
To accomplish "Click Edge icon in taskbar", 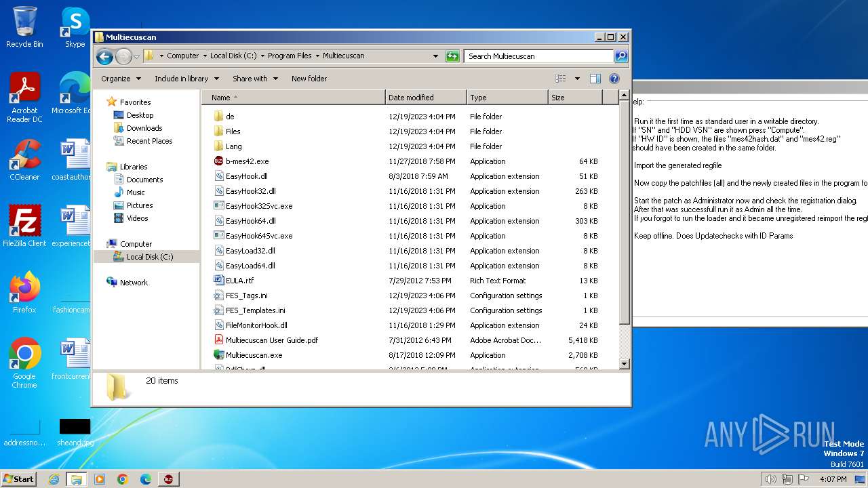I will coord(145,479).
